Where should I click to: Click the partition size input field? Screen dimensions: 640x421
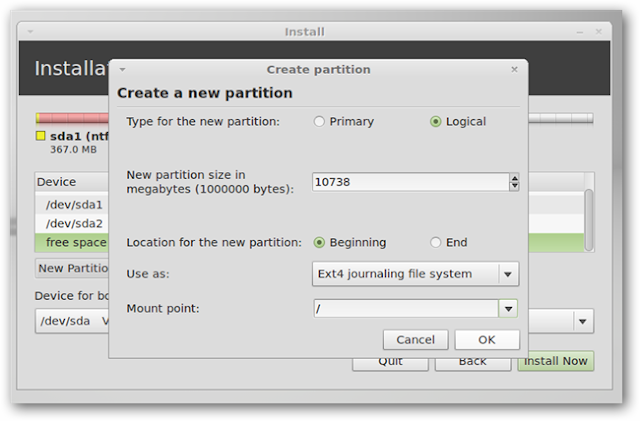point(410,182)
